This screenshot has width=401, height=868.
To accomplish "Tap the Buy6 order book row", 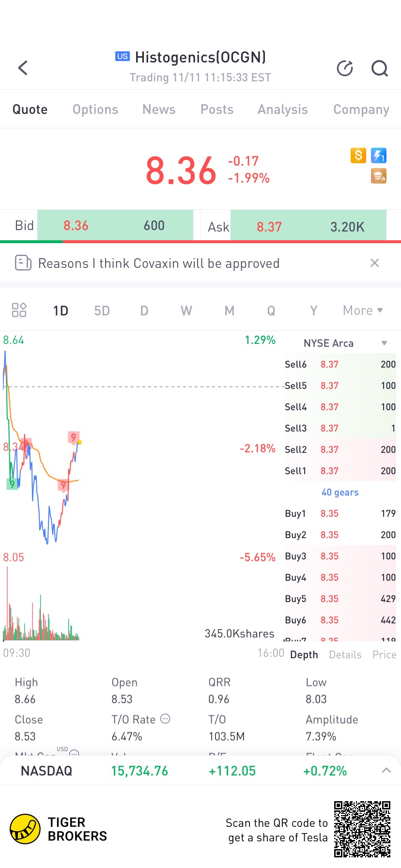I will point(340,620).
